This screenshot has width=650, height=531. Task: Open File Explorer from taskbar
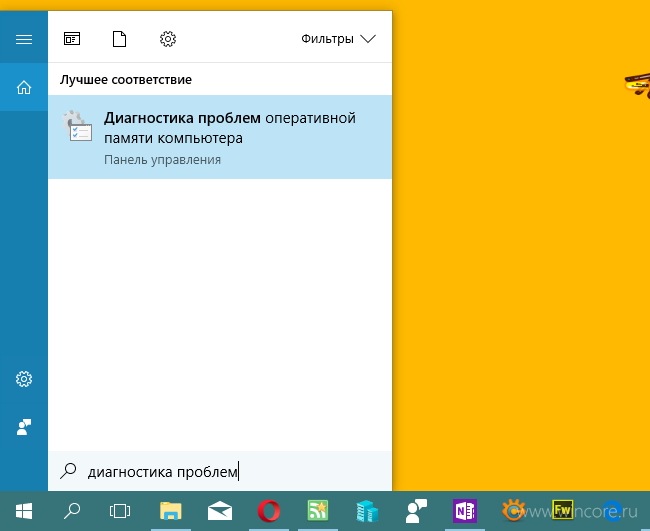click(170, 511)
